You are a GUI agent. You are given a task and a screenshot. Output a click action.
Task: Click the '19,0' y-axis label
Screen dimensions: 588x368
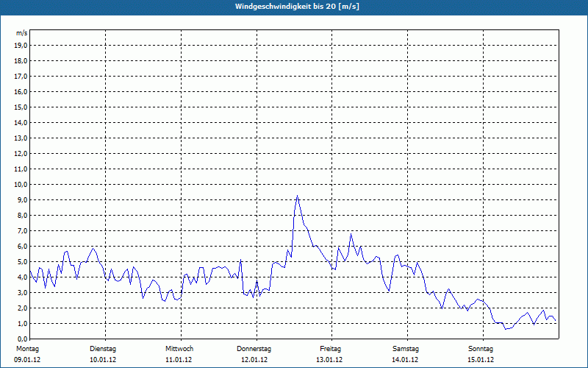point(21,46)
